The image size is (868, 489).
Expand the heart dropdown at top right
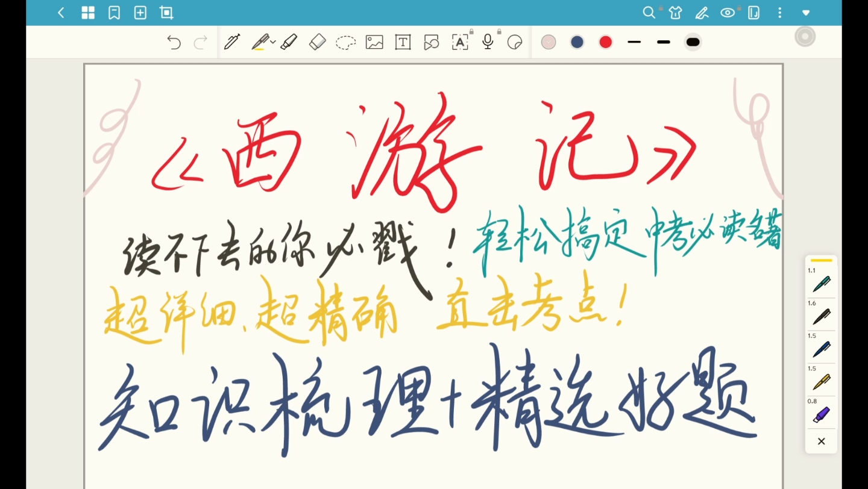(806, 13)
